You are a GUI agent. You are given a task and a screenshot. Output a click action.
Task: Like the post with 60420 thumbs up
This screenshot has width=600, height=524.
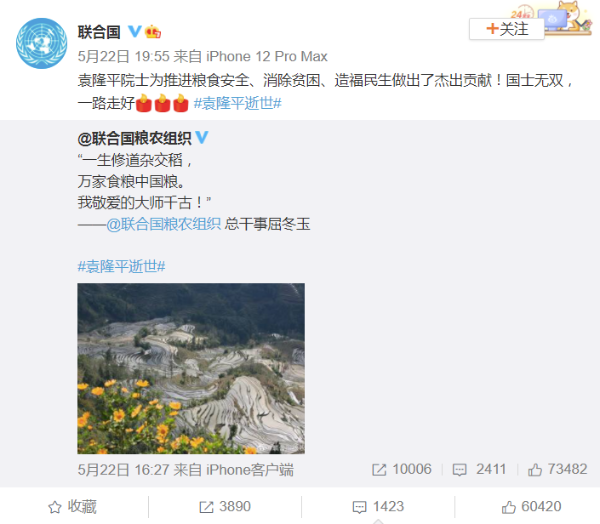531,507
